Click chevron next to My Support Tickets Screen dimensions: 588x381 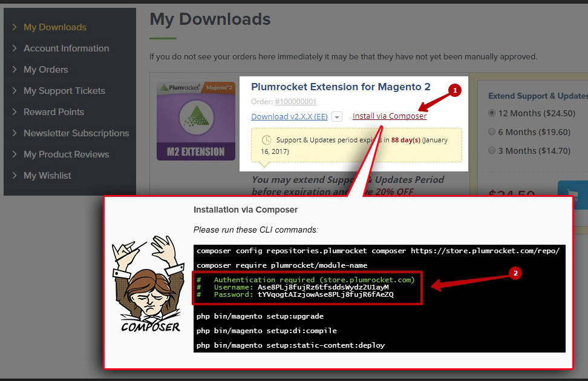[x=15, y=90]
